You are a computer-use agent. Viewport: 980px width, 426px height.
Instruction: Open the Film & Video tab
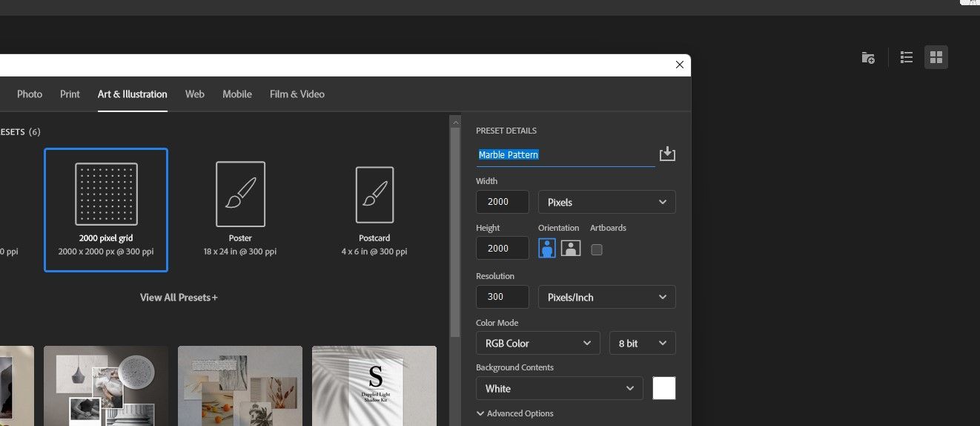click(297, 94)
